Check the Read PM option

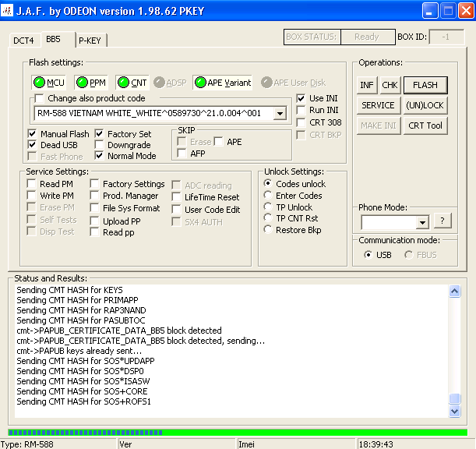[32, 185]
